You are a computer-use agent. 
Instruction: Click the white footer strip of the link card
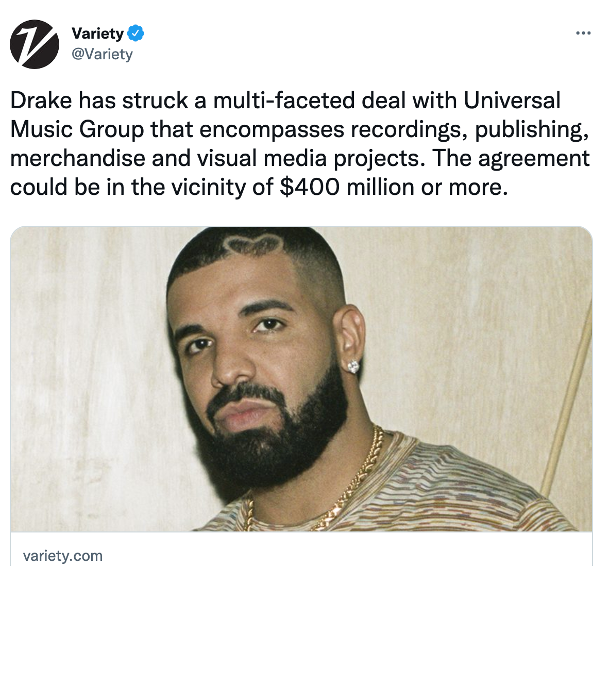[301, 549]
